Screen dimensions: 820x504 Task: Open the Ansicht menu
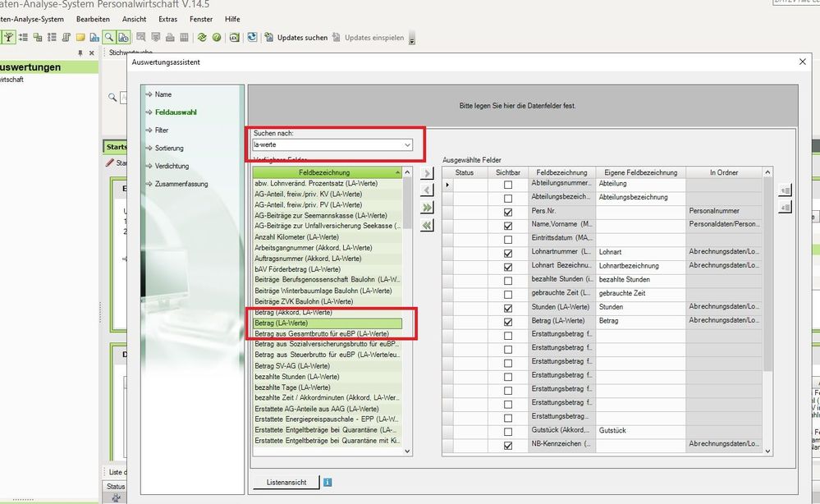[134, 18]
